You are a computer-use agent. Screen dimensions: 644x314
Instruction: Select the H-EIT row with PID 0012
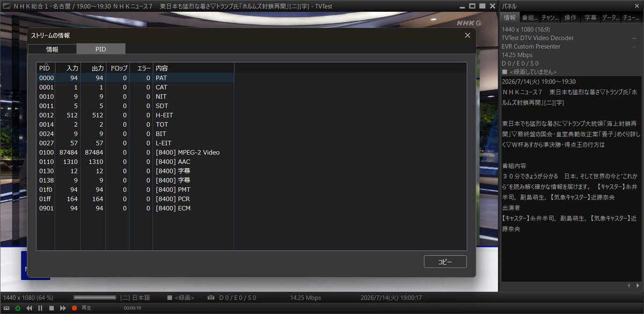point(135,115)
